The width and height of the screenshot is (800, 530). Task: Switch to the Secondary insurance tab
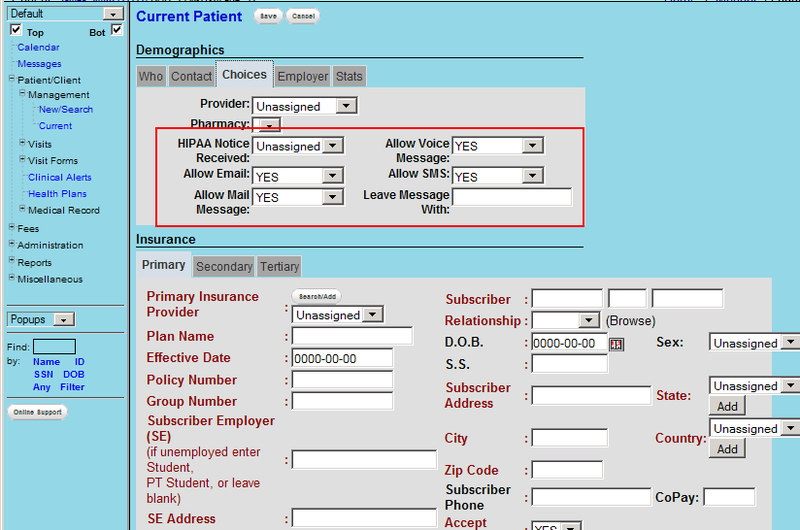coord(224,267)
